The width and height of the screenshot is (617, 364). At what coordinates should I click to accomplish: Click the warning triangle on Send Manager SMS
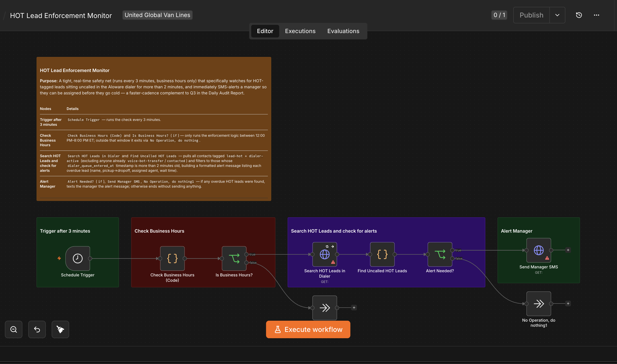(x=547, y=258)
